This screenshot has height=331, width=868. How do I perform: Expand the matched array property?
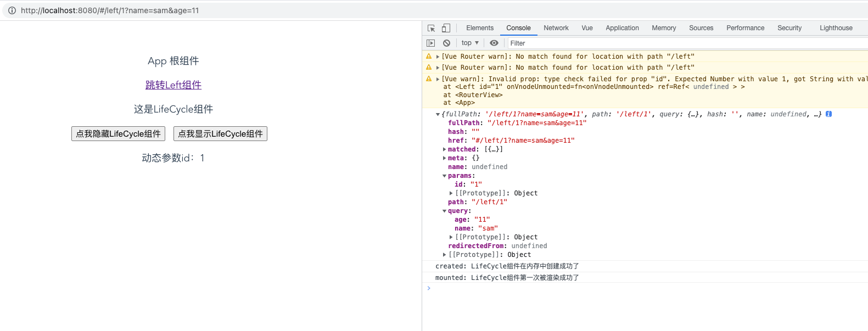pos(444,149)
